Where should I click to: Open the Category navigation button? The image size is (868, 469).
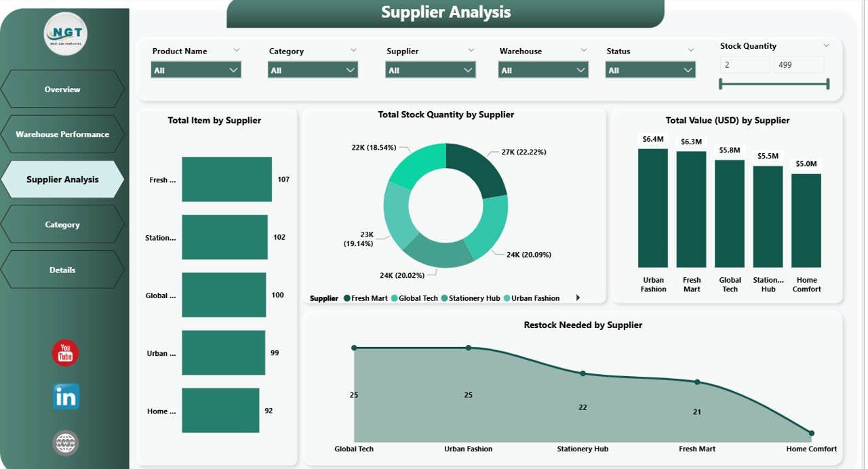pos(62,224)
